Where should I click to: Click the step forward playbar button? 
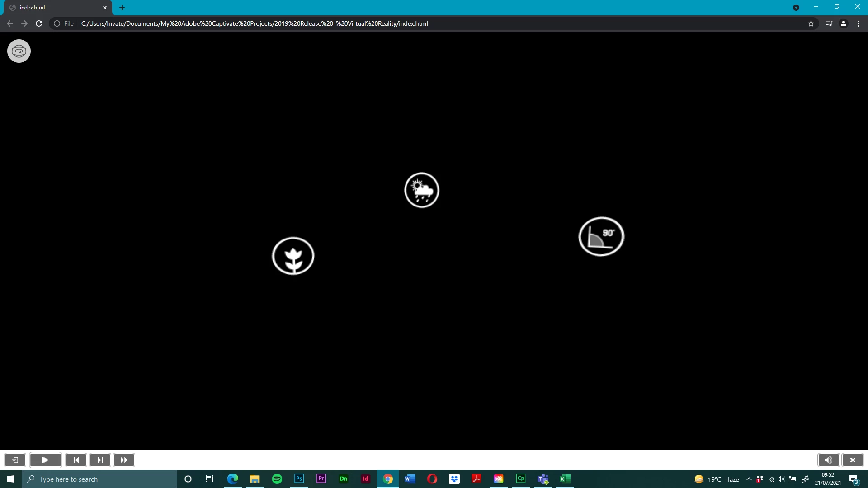[100, 460]
